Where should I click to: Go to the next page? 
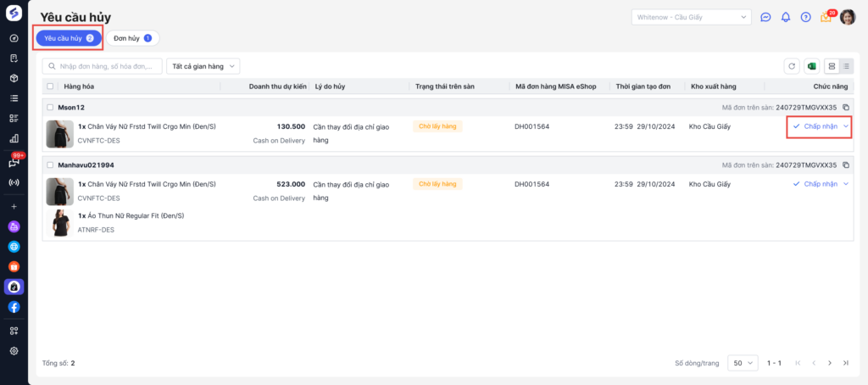pos(830,363)
